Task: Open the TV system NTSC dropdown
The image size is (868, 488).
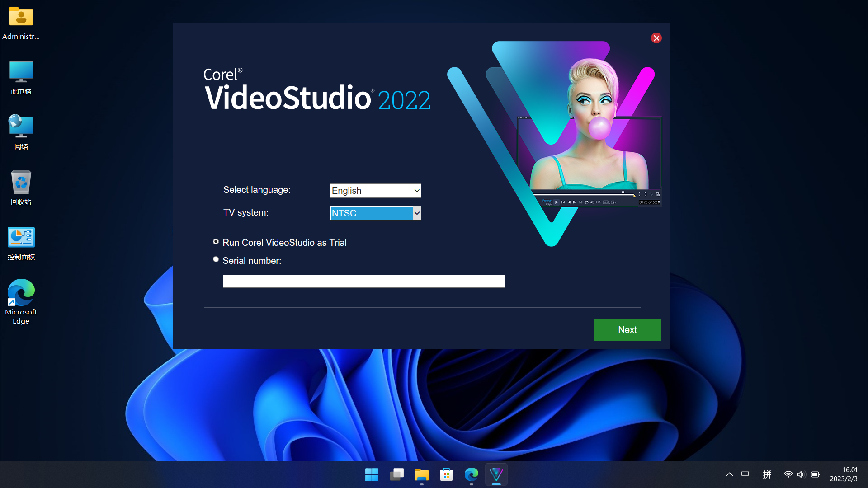Action: coord(375,213)
